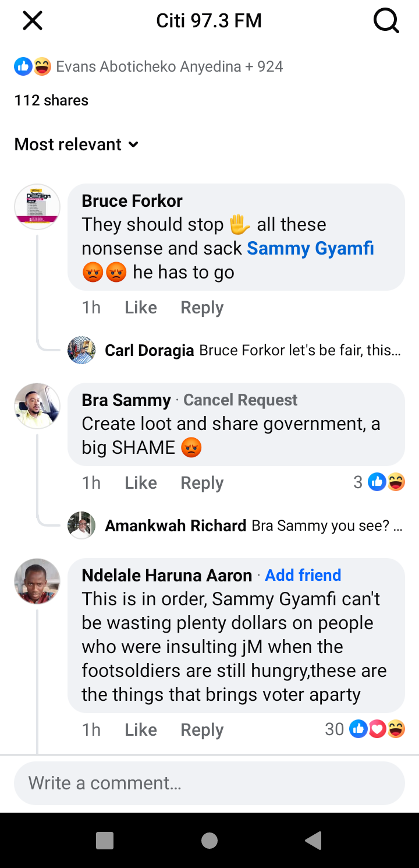View the 30 reactions on Ndelale's comment
This screenshot has height=868, width=419.
365,729
